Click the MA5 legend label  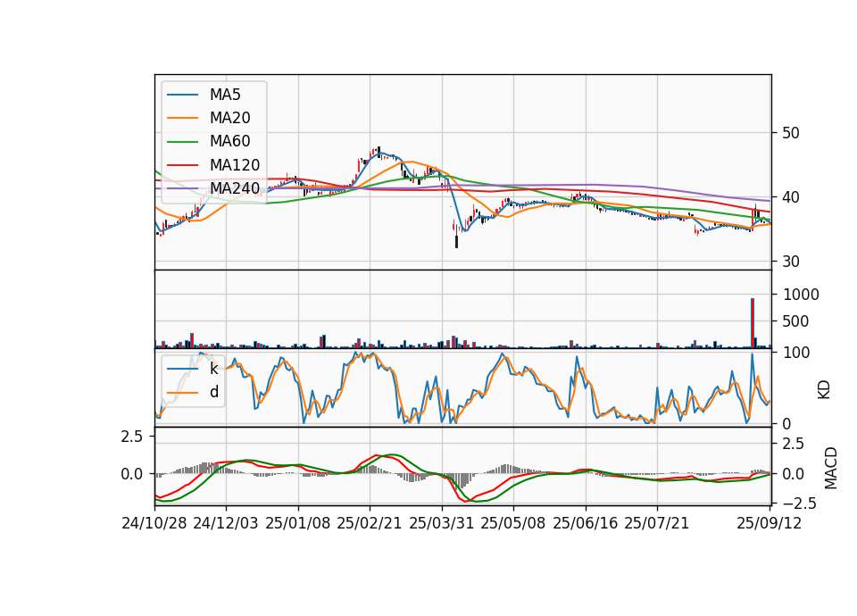click(x=225, y=95)
